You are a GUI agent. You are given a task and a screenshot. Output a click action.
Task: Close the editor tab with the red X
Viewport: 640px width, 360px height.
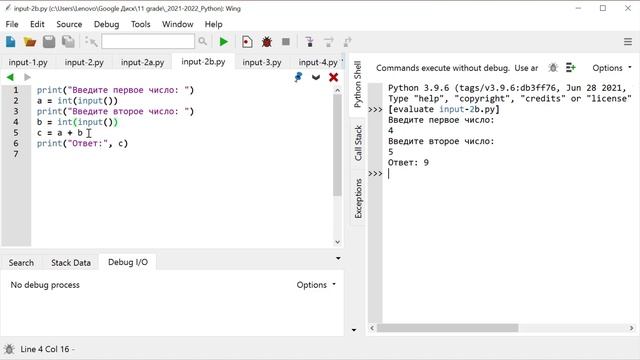click(333, 77)
